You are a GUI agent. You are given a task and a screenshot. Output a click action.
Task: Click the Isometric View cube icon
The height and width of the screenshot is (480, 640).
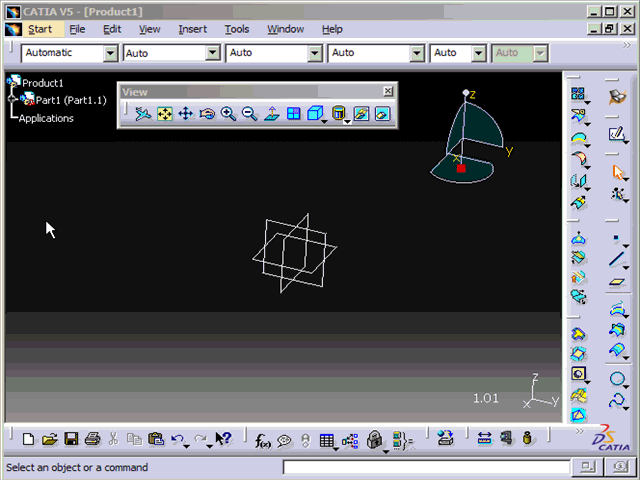(315, 113)
